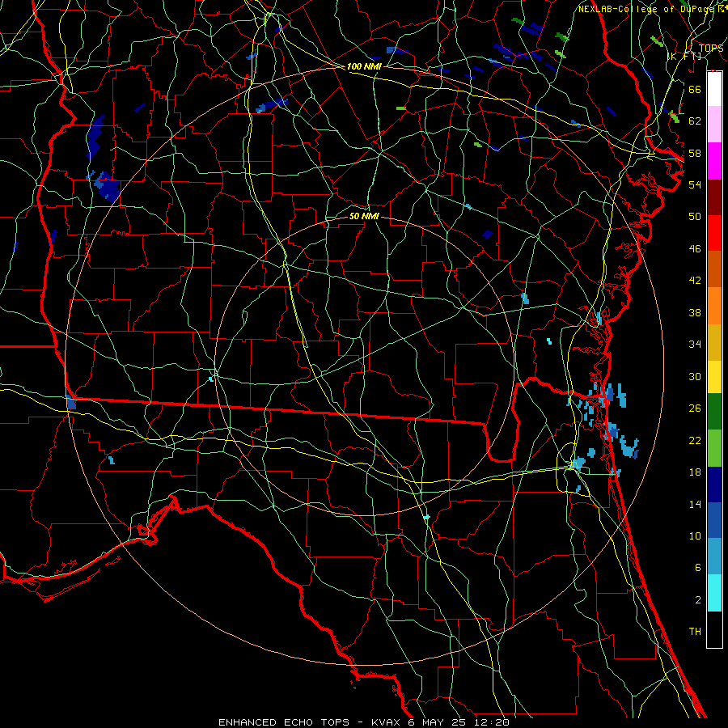The width and height of the screenshot is (728, 728).
Task: Select the light sky-blue legend swatch
Action: coord(714,557)
